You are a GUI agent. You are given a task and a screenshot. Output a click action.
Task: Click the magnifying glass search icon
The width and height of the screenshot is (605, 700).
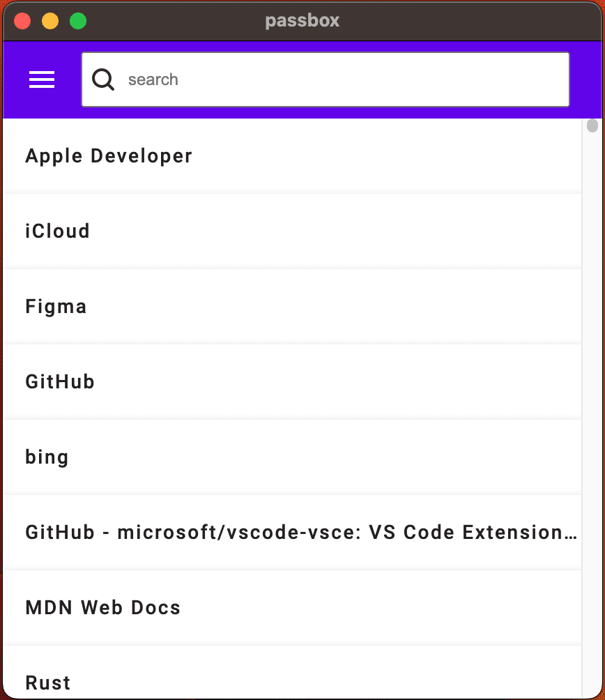coord(103,79)
